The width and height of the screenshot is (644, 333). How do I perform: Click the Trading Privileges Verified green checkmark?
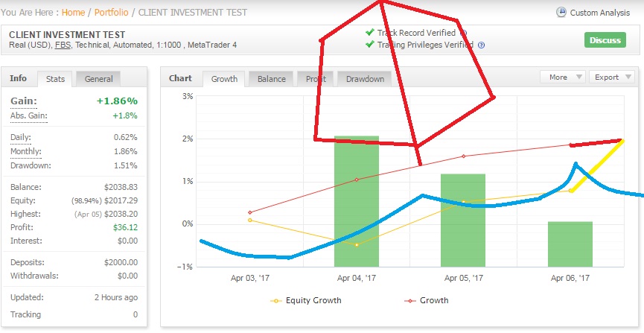[370, 44]
